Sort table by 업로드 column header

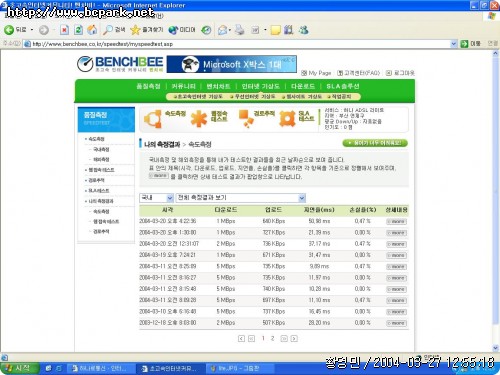pos(273,210)
